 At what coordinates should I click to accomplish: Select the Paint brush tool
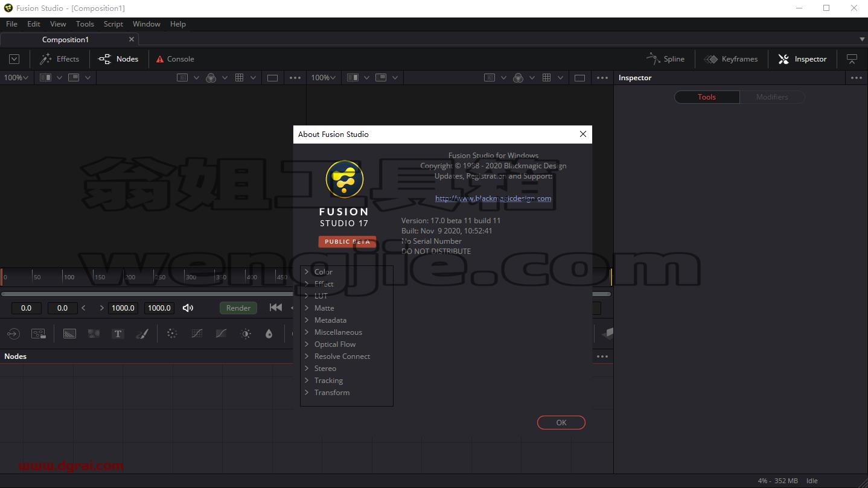[142, 334]
